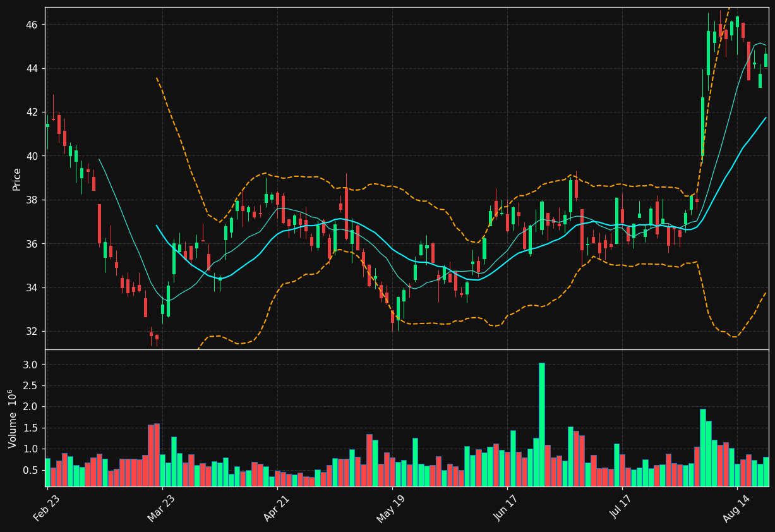This screenshot has width=775, height=532.
Task: Click price tick label 44
Action: [33, 68]
